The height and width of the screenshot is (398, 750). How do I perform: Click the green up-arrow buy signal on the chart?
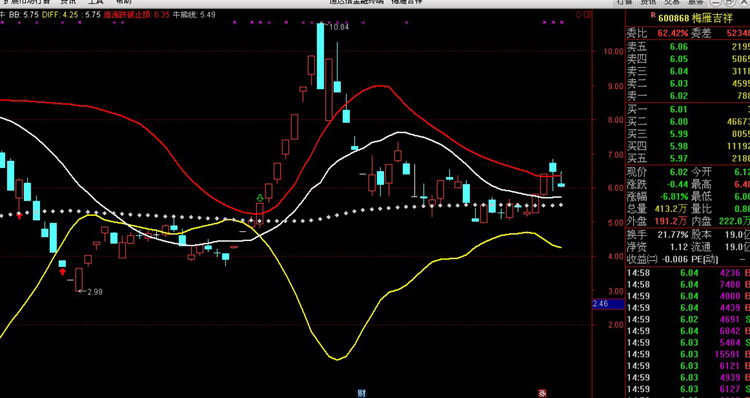260,198
